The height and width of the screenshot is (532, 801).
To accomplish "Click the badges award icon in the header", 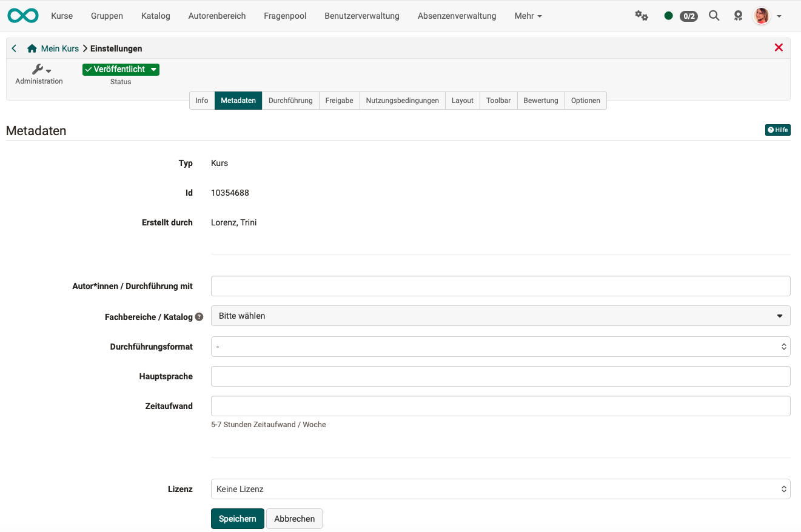I will tap(738, 16).
